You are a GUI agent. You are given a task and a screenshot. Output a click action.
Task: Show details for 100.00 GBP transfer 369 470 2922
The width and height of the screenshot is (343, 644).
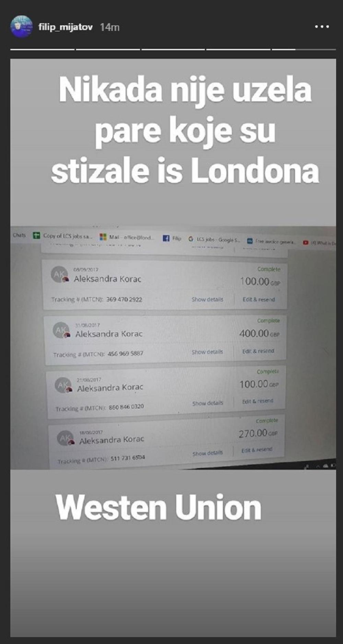click(x=207, y=300)
